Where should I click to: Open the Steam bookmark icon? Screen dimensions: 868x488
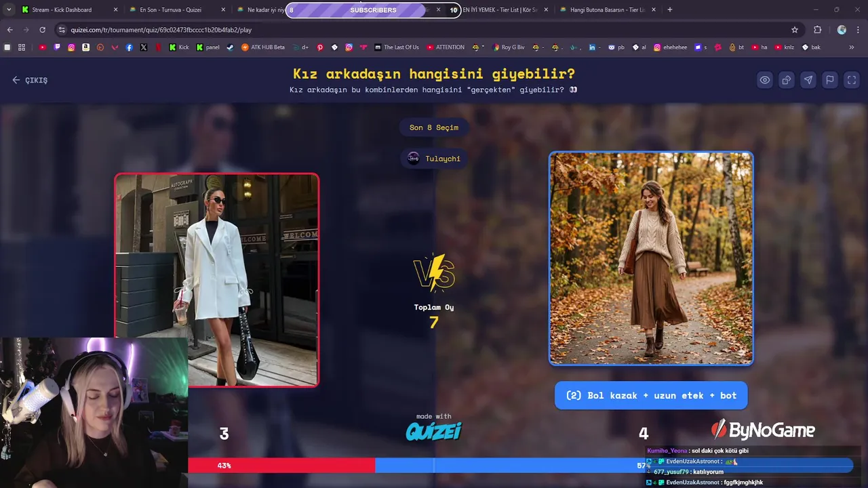(230, 47)
